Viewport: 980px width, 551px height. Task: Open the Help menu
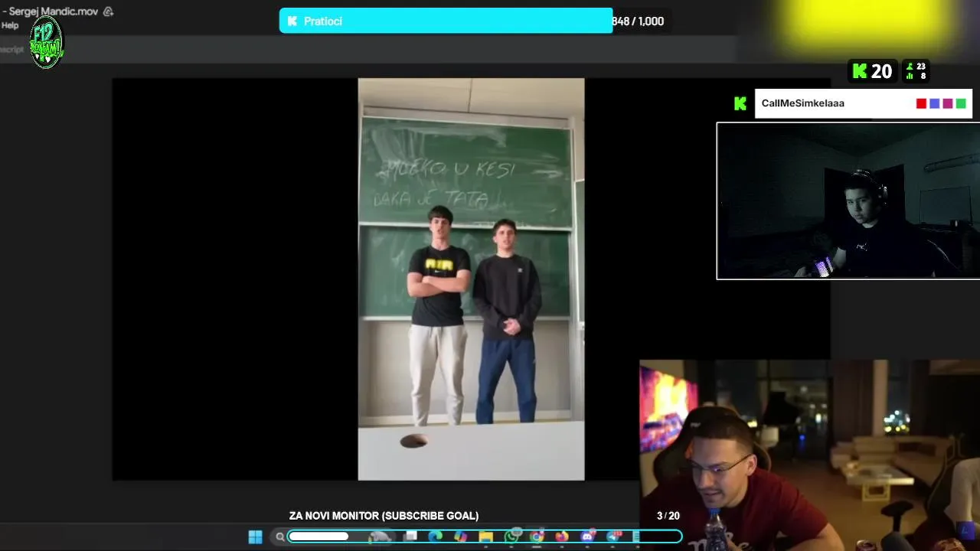tap(10, 25)
